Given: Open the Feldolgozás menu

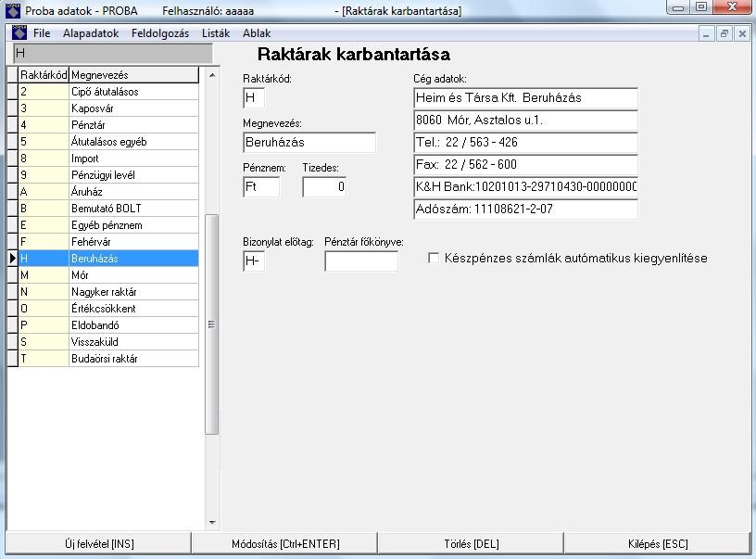Looking at the screenshot, I should point(159,33).
